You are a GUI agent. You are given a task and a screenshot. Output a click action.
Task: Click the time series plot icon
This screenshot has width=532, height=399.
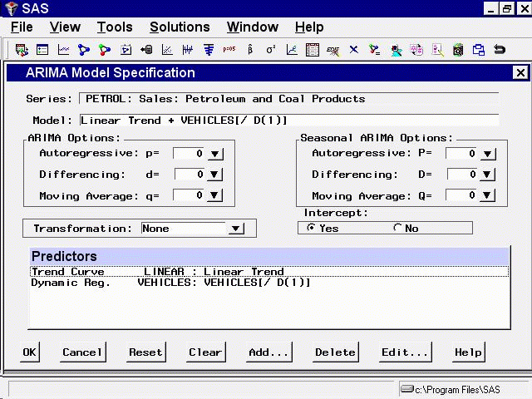coord(63,50)
